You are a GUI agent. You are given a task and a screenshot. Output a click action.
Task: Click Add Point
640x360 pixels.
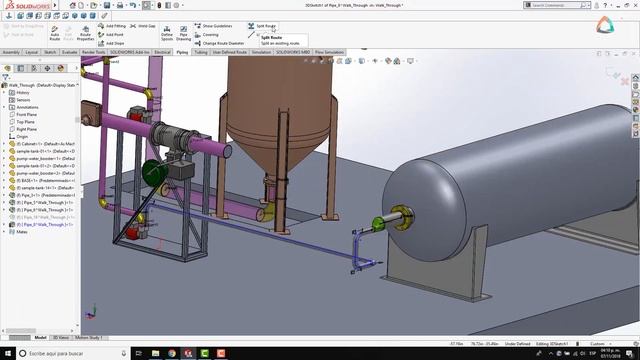click(x=111, y=35)
